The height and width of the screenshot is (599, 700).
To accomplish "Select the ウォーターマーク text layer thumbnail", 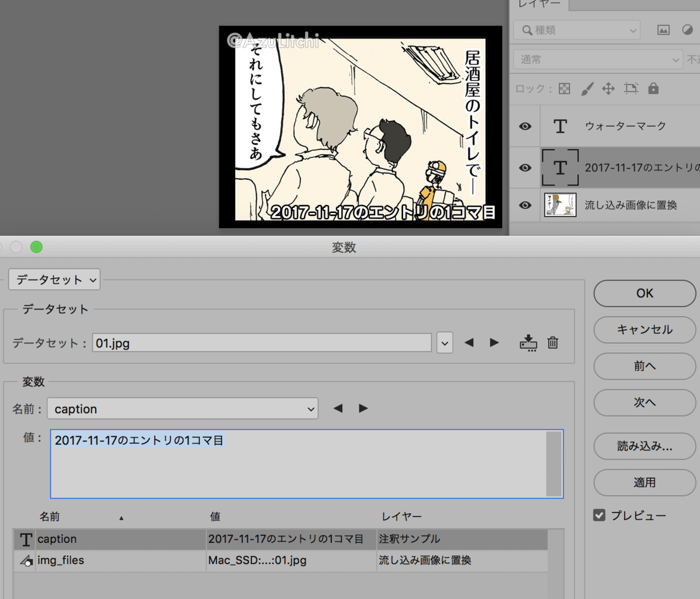I will [560, 126].
